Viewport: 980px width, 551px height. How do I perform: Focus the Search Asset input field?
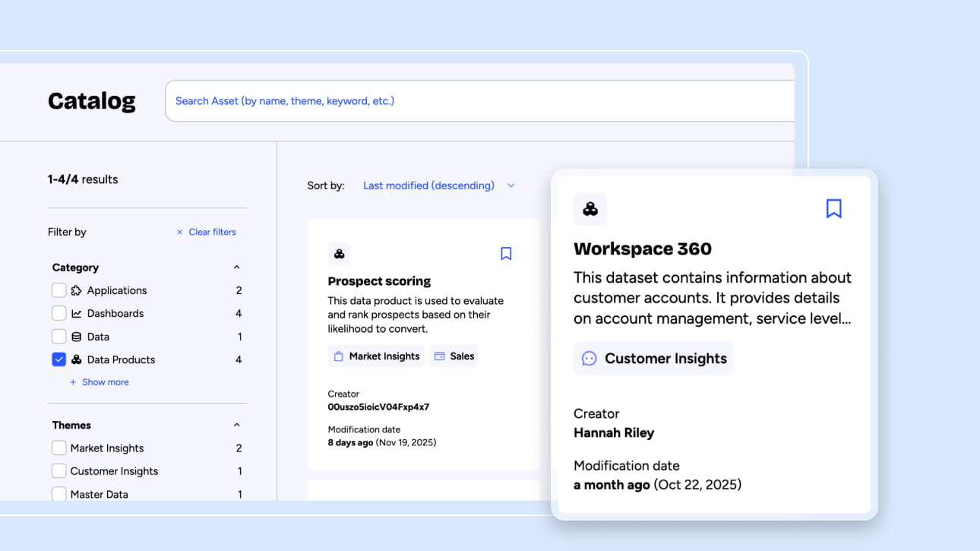coord(479,101)
